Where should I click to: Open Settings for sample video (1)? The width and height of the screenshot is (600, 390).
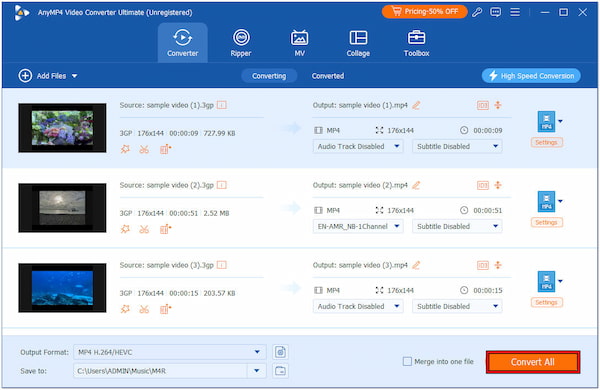[x=546, y=142]
